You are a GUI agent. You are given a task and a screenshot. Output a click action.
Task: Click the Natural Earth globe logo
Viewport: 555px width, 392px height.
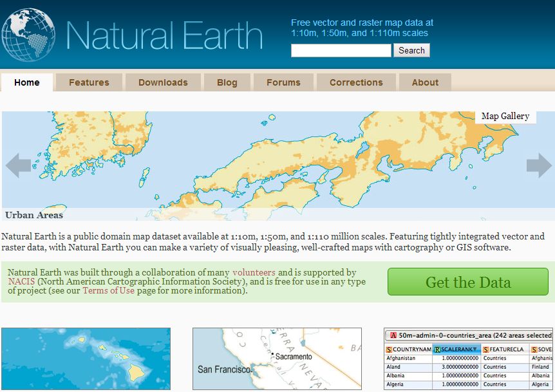[28, 35]
